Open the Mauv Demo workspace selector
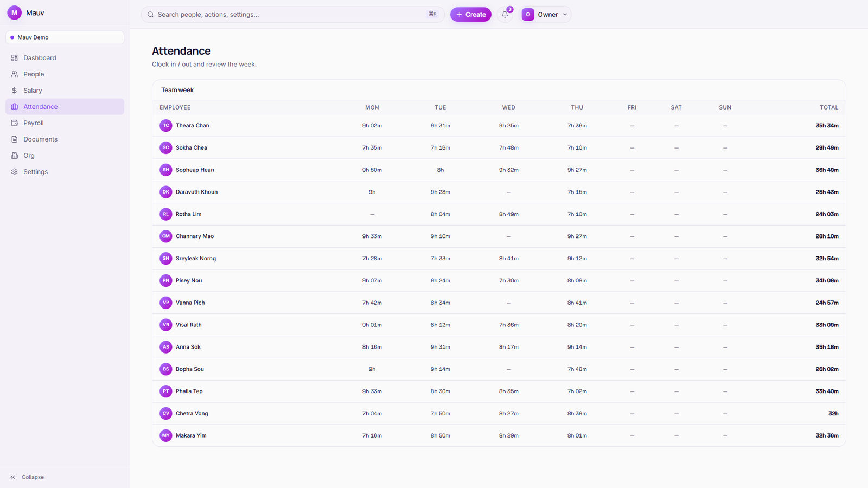This screenshot has width=868, height=488. click(x=65, y=37)
